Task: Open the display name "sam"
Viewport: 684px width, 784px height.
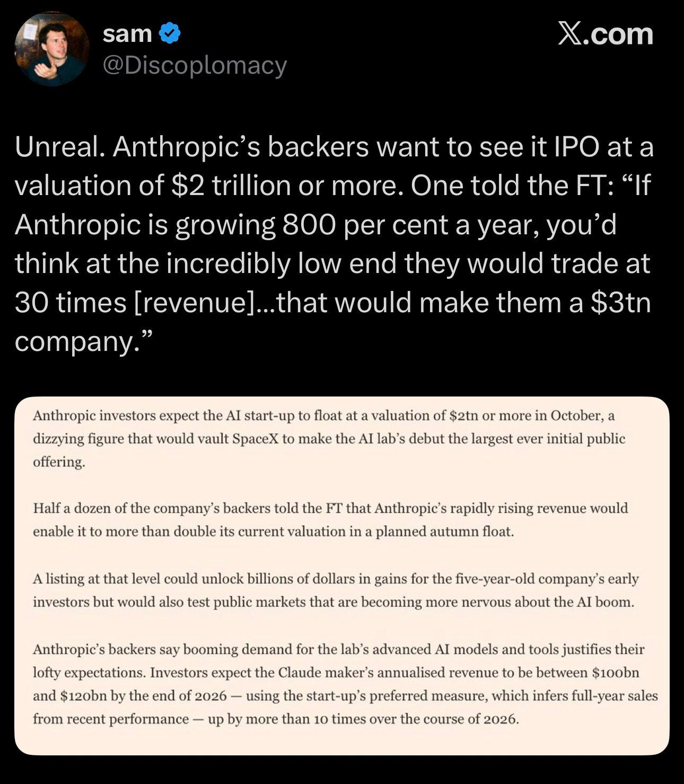Action: coord(127,34)
